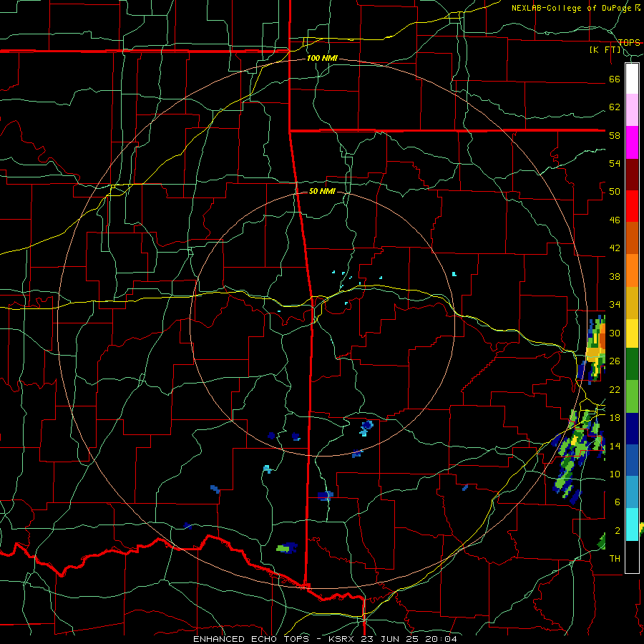Click the legend value '54'
The width and height of the screenshot is (644, 644).
point(615,163)
